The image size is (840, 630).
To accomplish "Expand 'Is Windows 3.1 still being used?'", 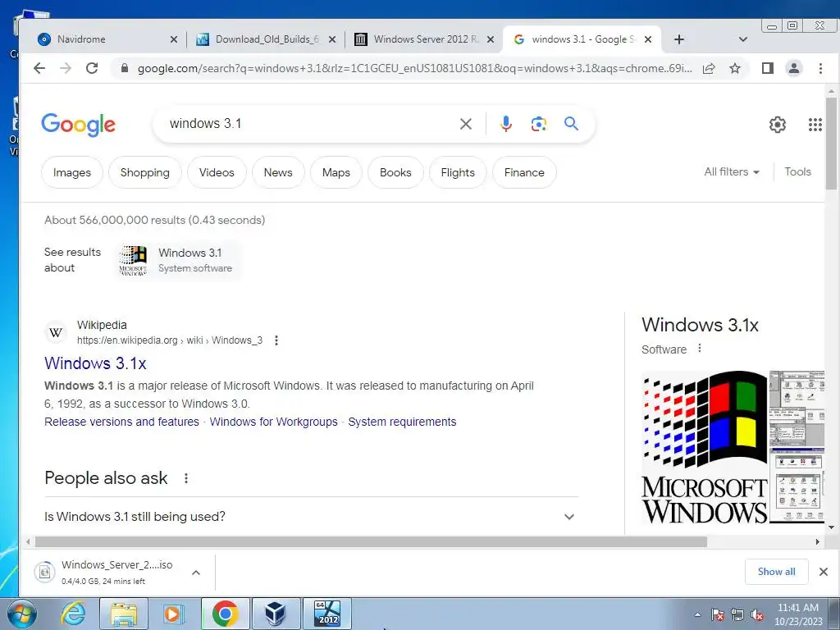I will pos(311,517).
